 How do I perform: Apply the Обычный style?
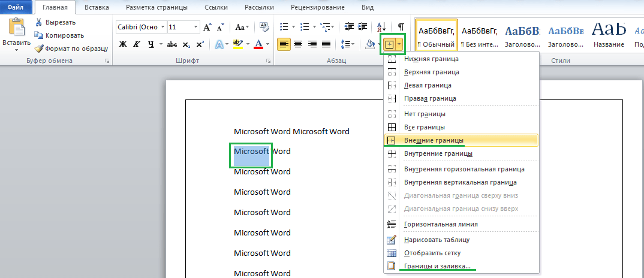pos(436,36)
